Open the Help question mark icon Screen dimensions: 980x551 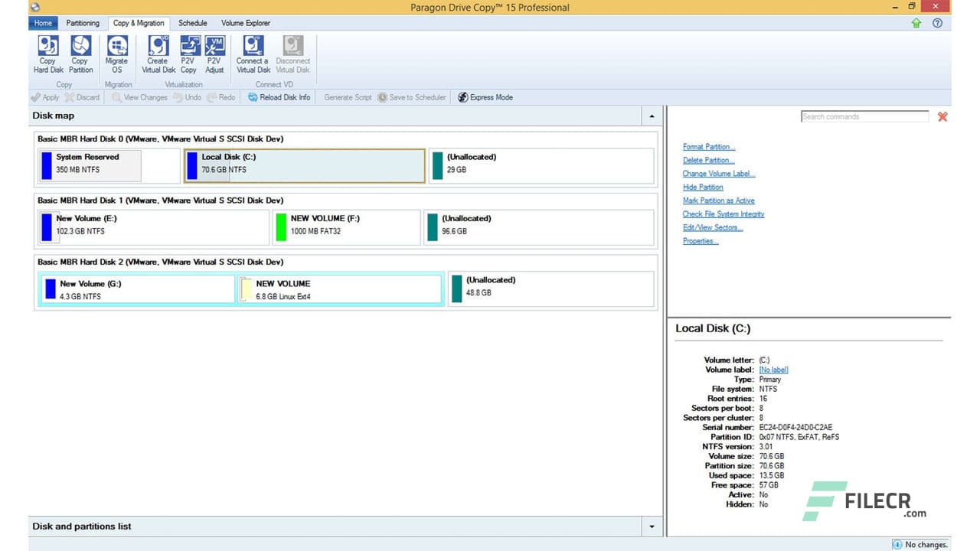(x=937, y=22)
